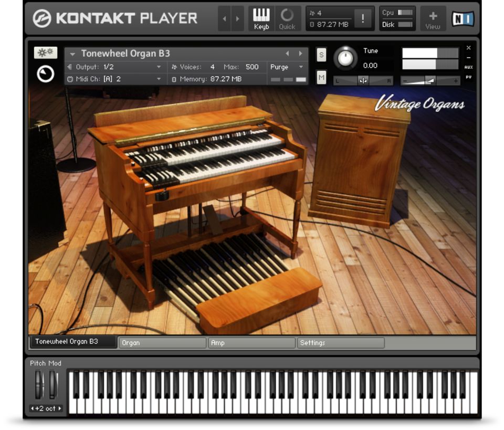Click the Tune knob
This screenshot has width=504, height=430.
pyautogui.click(x=345, y=58)
